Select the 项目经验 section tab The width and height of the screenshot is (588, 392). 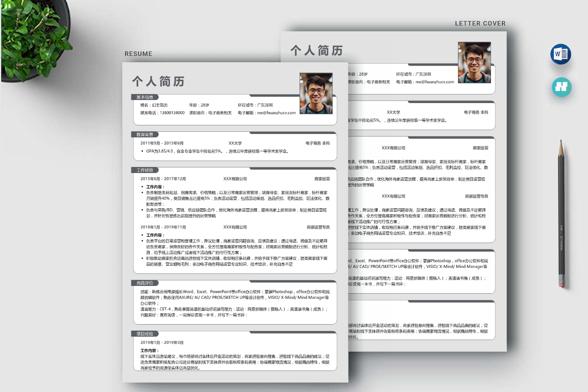[x=145, y=334]
